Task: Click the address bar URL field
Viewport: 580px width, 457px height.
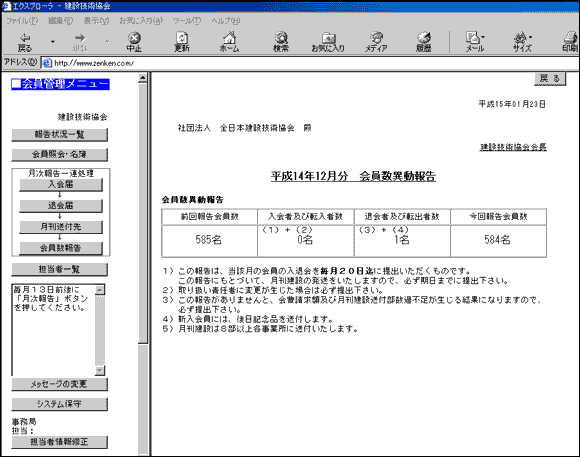Action: click(x=311, y=63)
